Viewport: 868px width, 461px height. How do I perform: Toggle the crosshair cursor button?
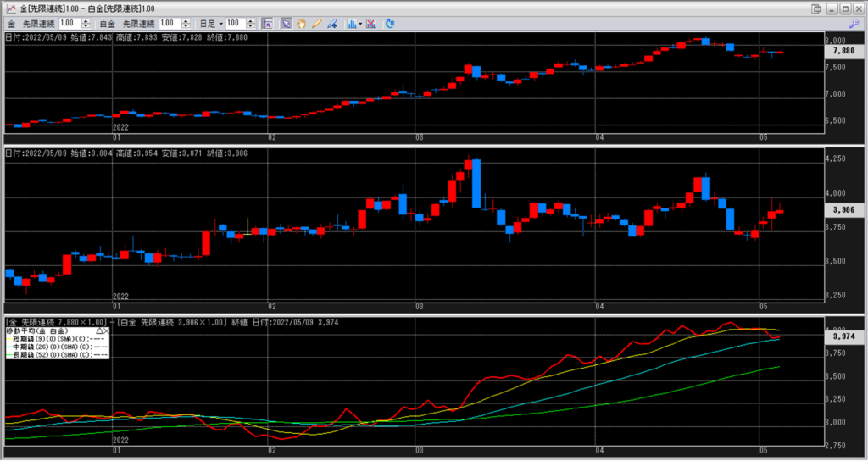[x=267, y=23]
